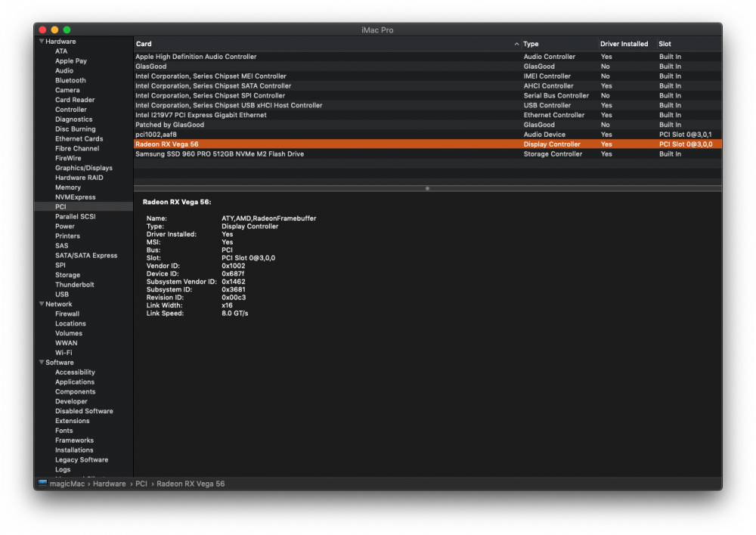The width and height of the screenshot is (756, 535).
Task: Select the Series Chipset SPI Controller row
Action: pos(428,95)
